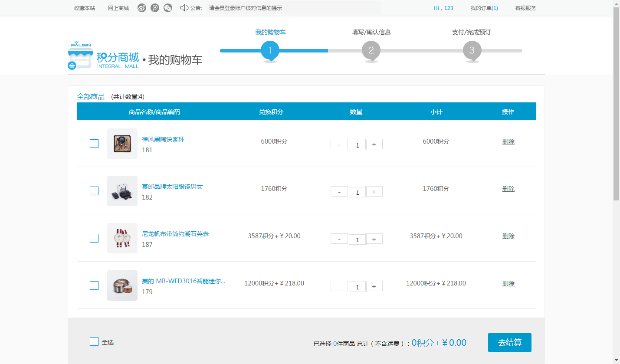Increase quantity of 尼龙帆布带简约潮石英表

[374, 239]
